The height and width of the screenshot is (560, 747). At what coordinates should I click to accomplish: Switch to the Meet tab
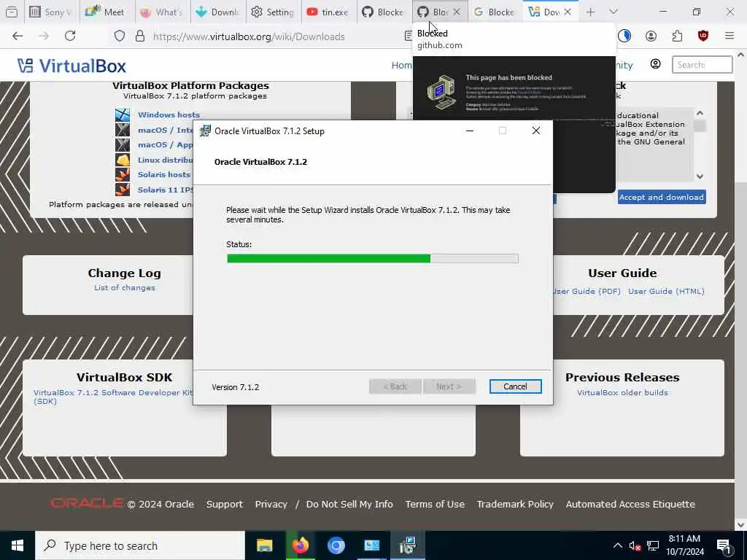click(x=107, y=12)
